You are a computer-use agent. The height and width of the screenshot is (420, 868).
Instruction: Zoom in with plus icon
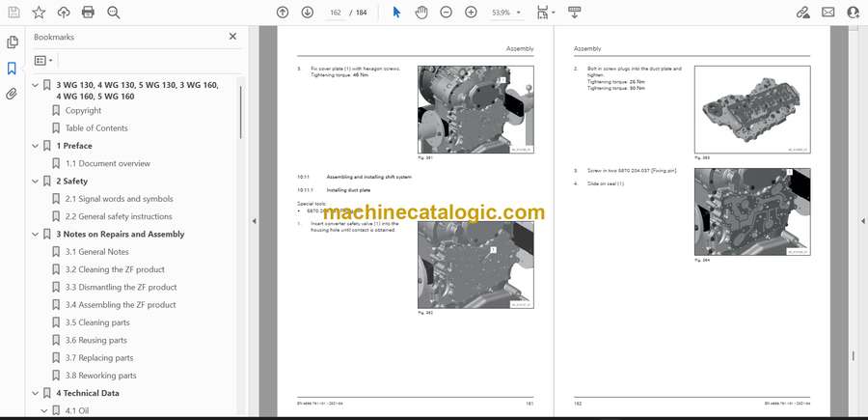471,13
